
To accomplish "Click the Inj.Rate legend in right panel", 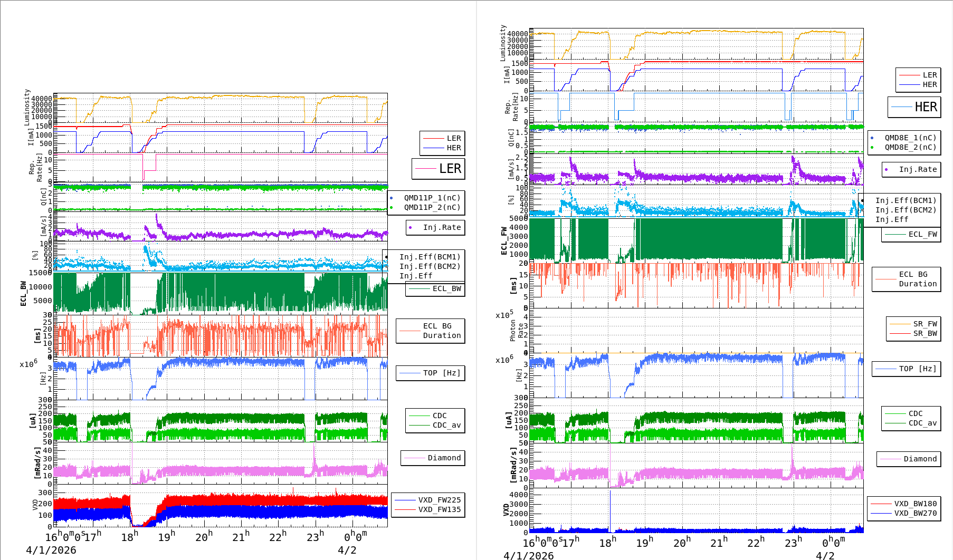I will [918, 169].
